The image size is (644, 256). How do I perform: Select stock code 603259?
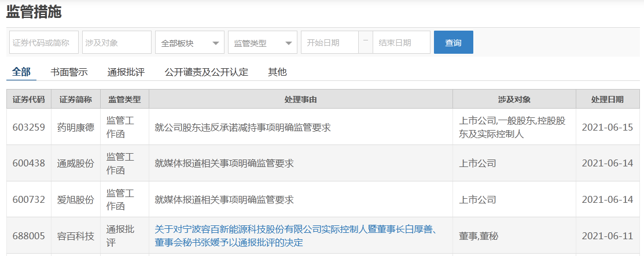tap(29, 127)
